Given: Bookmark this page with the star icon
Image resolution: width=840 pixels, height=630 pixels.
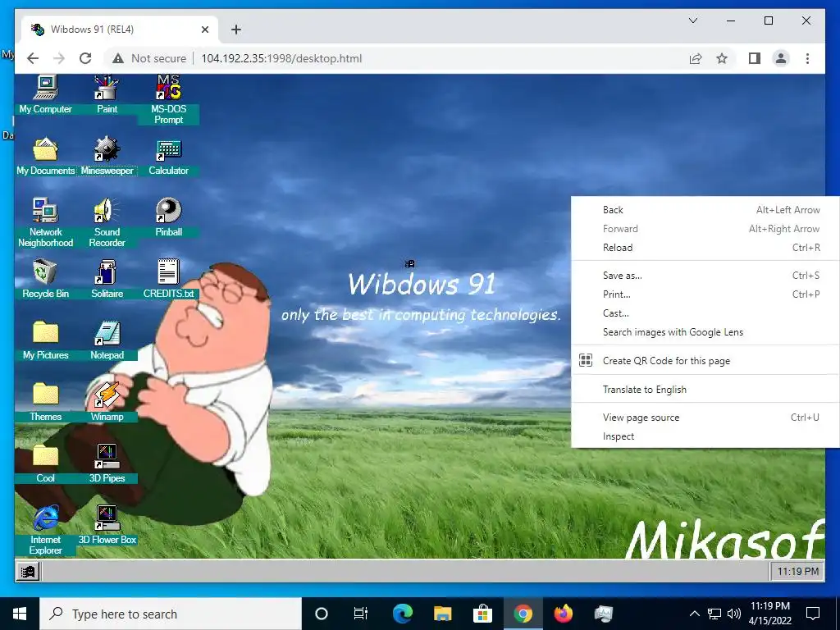Looking at the screenshot, I should (x=722, y=58).
